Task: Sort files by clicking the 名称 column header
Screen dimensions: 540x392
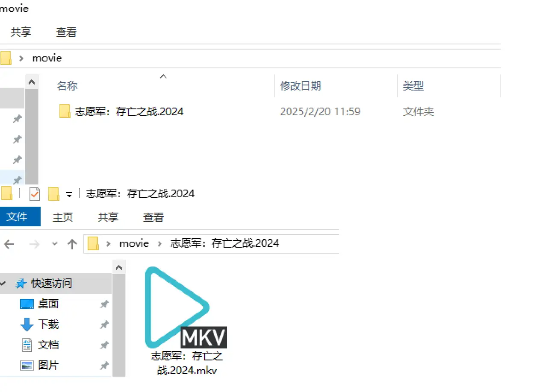Action: pos(67,86)
